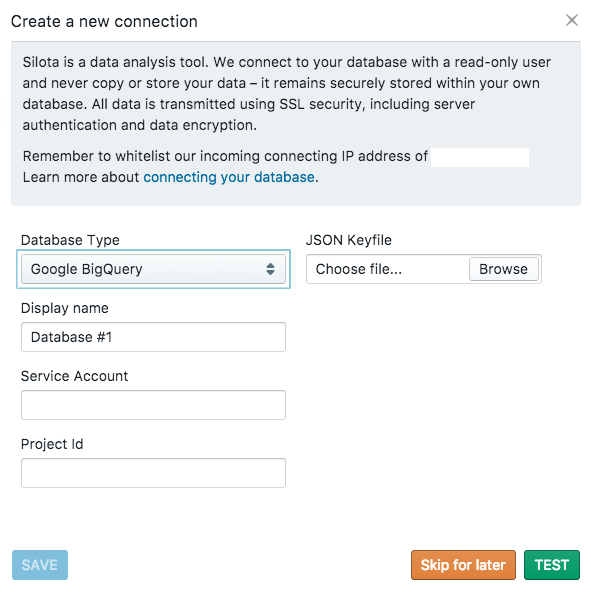The height and width of the screenshot is (592, 591).
Task: Click the Project Id label
Action: coord(52,444)
